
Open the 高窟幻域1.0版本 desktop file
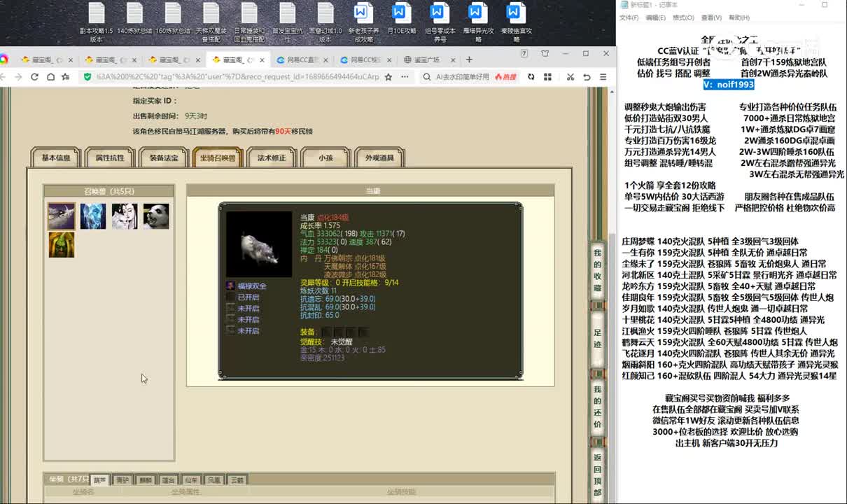coord(325,22)
